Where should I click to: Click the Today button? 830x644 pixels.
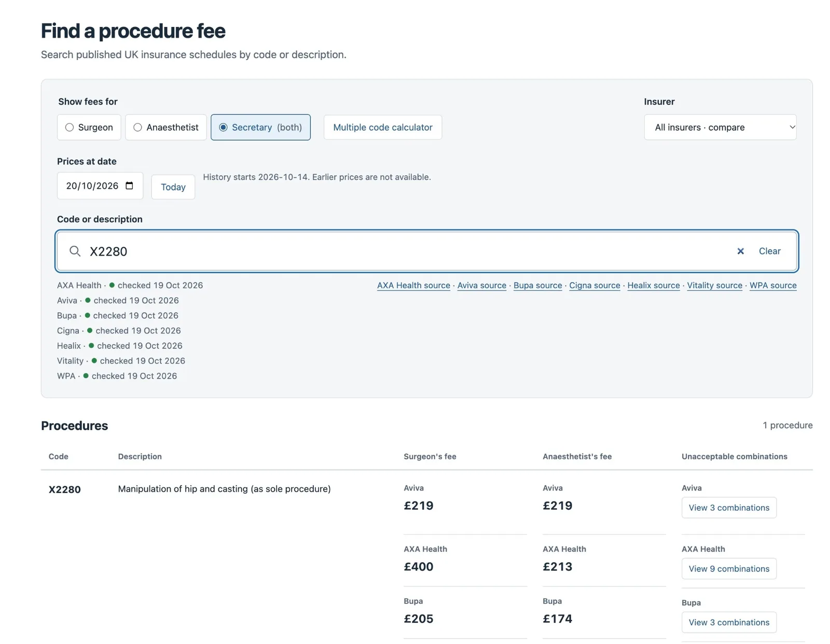point(173,187)
